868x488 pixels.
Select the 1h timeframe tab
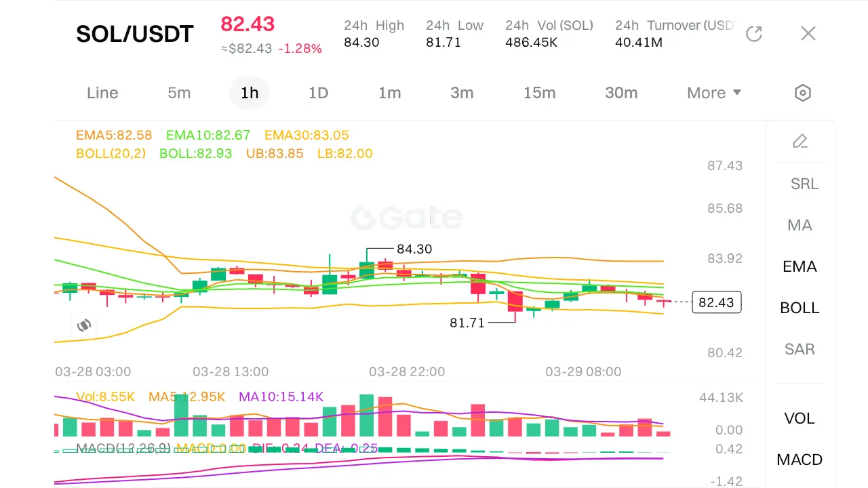pyautogui.click(x=250, y=93)
